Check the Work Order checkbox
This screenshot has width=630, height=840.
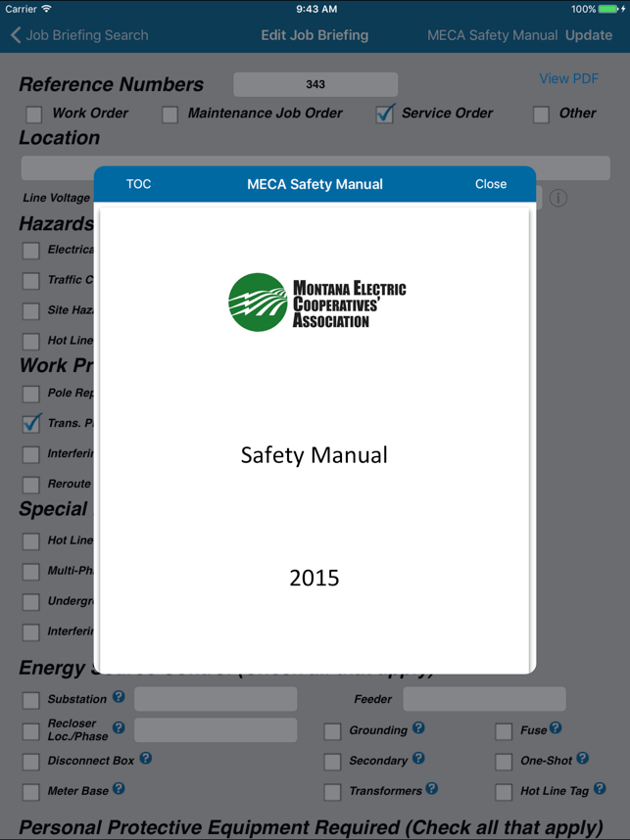point(33,115)
